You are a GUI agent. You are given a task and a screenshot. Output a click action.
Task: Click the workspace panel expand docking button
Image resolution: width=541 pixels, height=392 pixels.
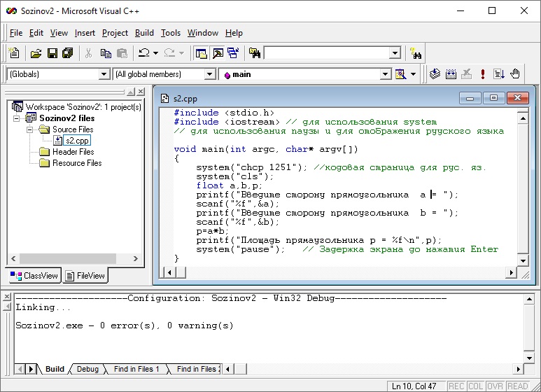coord(131,92)
